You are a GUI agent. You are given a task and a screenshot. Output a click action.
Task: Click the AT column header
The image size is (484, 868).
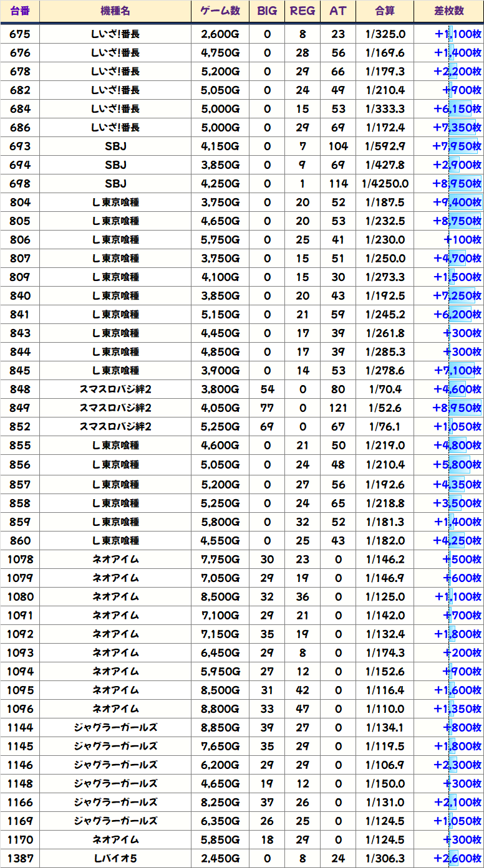(338, 11)
